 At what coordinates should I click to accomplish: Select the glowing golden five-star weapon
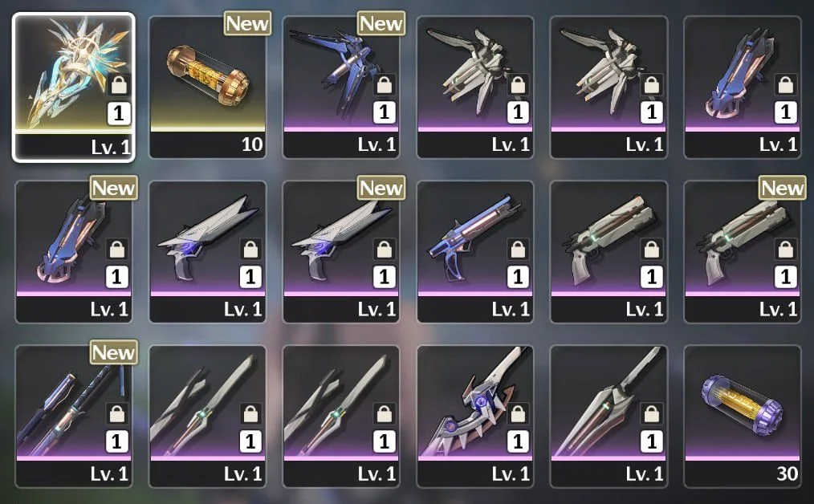(73, 87)
